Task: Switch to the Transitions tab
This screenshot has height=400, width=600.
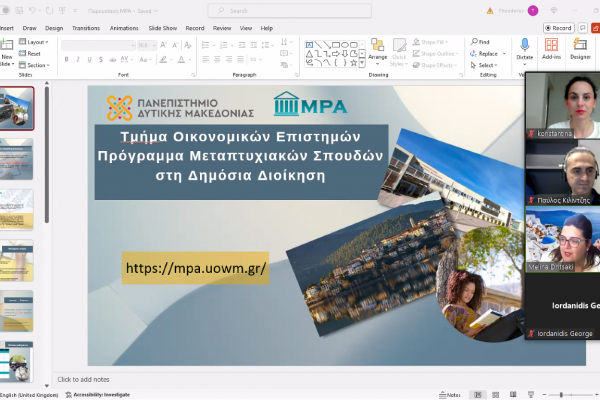Action: click(x=86, y=28)
